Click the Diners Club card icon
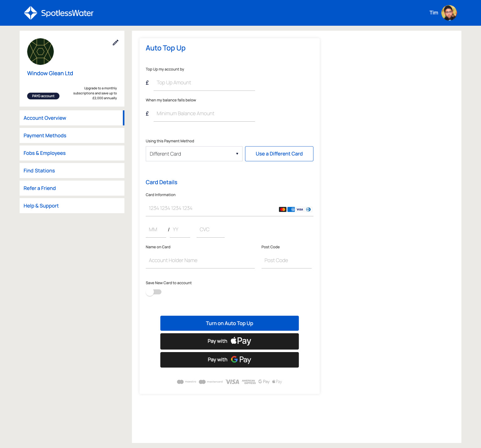The height and width of the screenshot is (448, 481). click(308, 209)
